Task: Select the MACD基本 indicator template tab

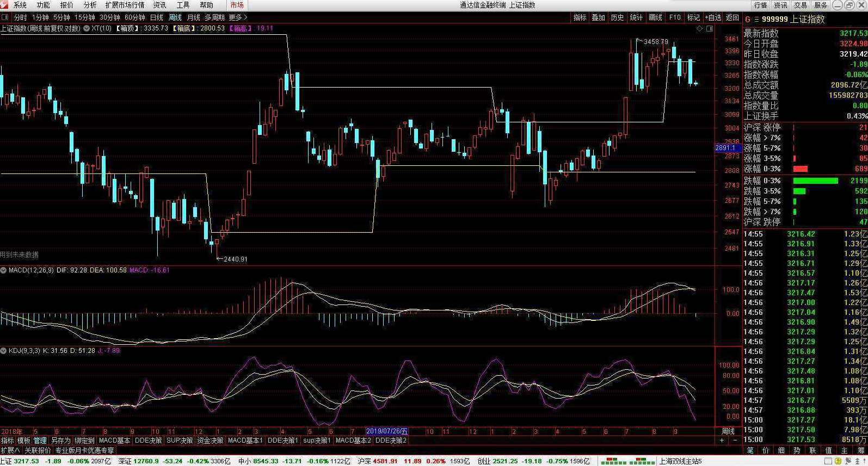Action: [x=114, y=440]
